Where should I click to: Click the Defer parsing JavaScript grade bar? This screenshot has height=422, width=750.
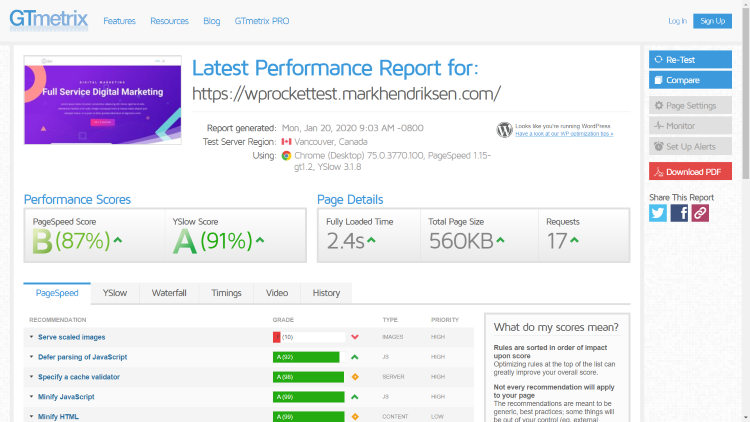[309, 357]
